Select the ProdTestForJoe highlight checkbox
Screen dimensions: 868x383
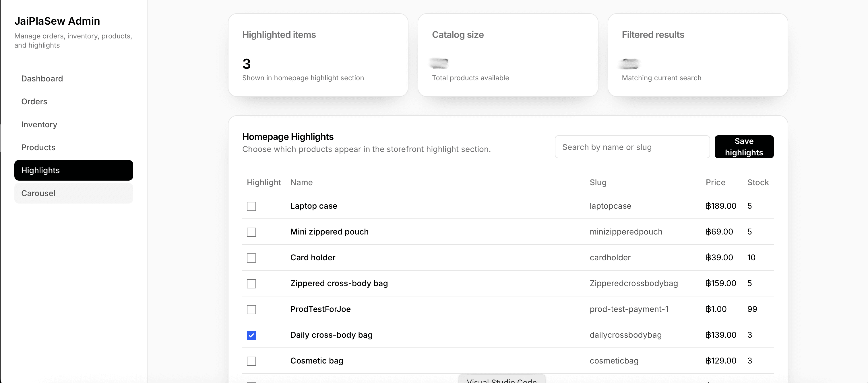click(251, 309)
